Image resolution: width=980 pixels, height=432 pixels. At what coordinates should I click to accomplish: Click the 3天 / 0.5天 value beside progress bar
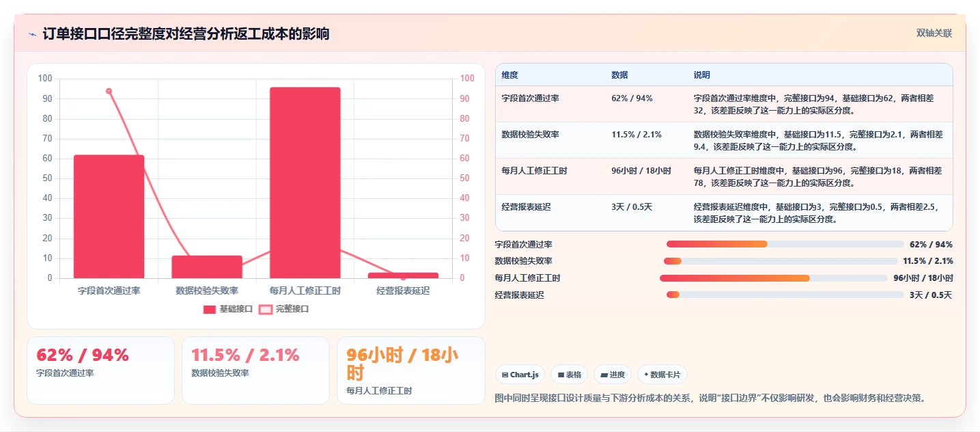click(x=931, y=295)
